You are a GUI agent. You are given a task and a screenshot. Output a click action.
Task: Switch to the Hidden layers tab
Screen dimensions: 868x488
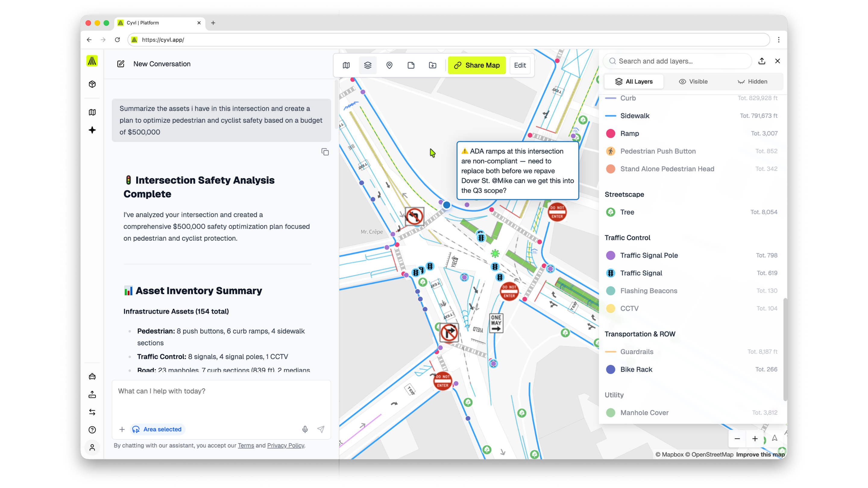click(753, 82)
